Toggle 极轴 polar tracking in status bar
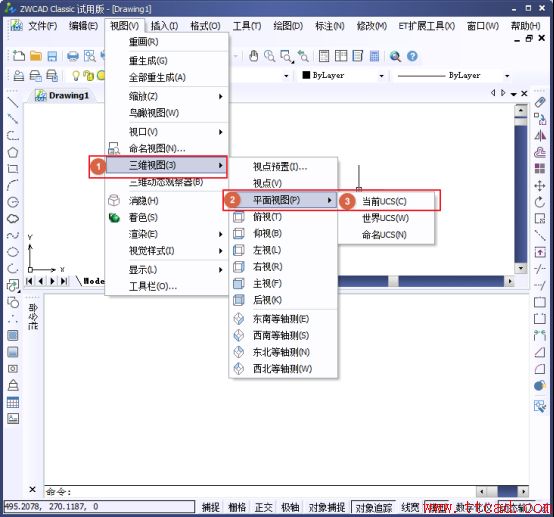 290,507
